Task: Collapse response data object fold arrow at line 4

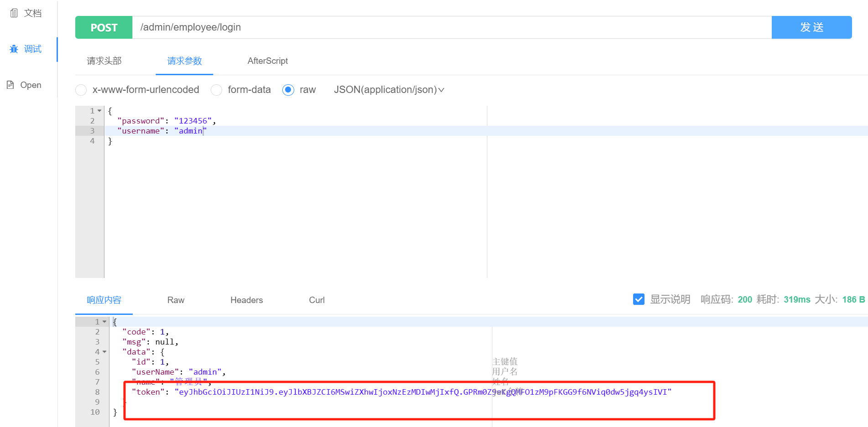Action: click(x=104, y=352)
